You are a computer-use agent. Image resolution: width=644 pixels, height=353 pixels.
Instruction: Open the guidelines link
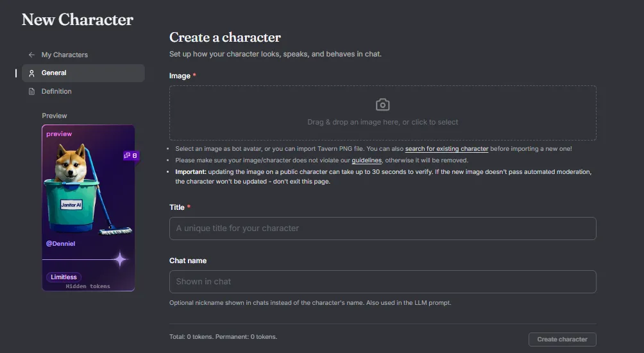(366, 160)
